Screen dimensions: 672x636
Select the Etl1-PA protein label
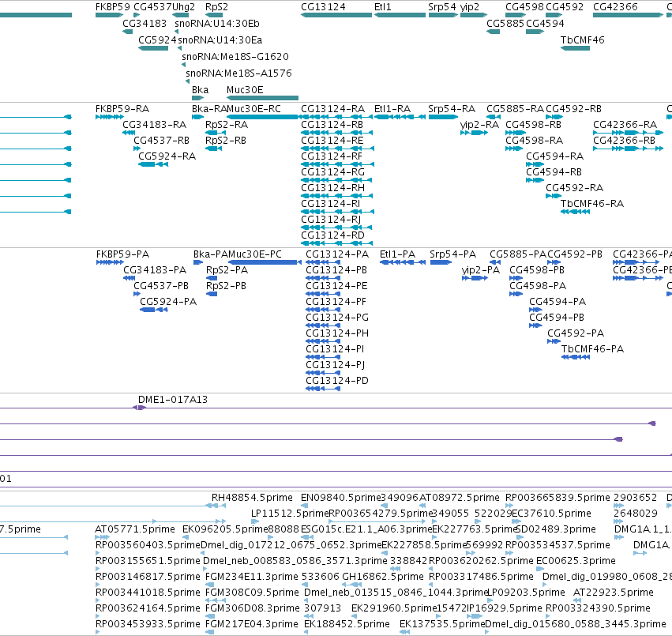pyautogui.click(x=397, y=254)
